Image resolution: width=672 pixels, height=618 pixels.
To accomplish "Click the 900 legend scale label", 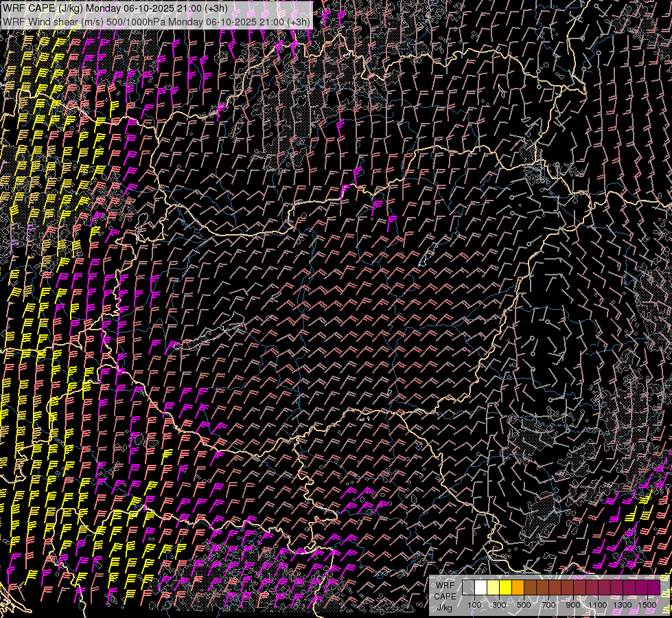I will pyautogui.click(x=573, y=605).
